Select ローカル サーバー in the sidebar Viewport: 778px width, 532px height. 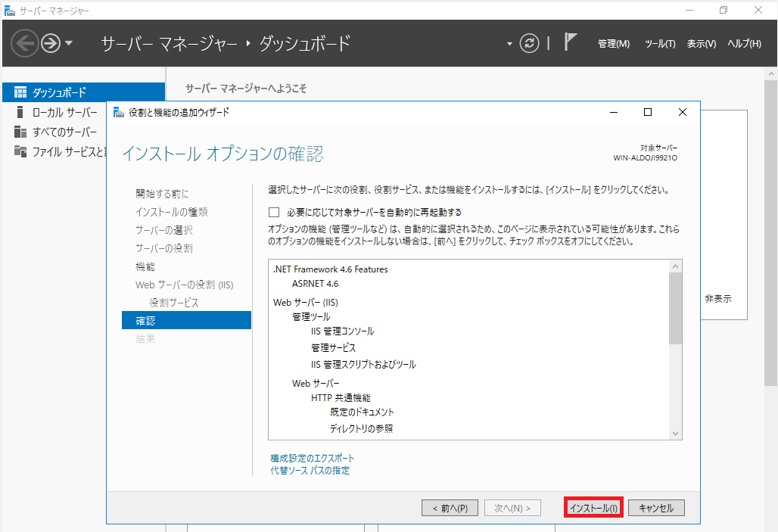[64, 113]
